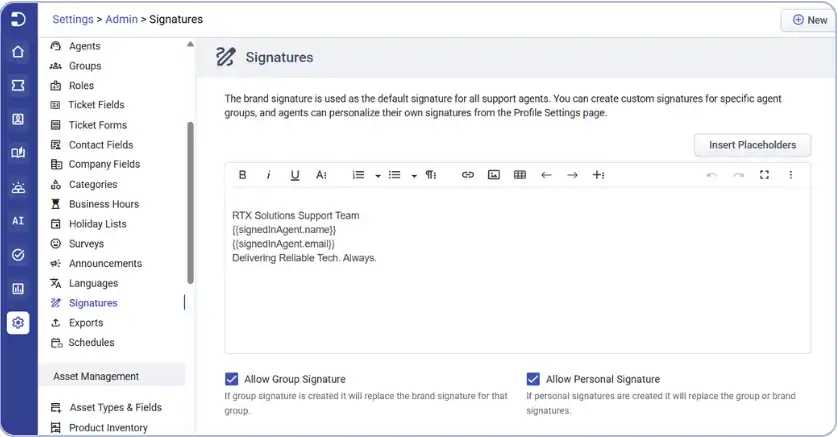Switch the editor to fullscreen mode

[x=764, y=174]
